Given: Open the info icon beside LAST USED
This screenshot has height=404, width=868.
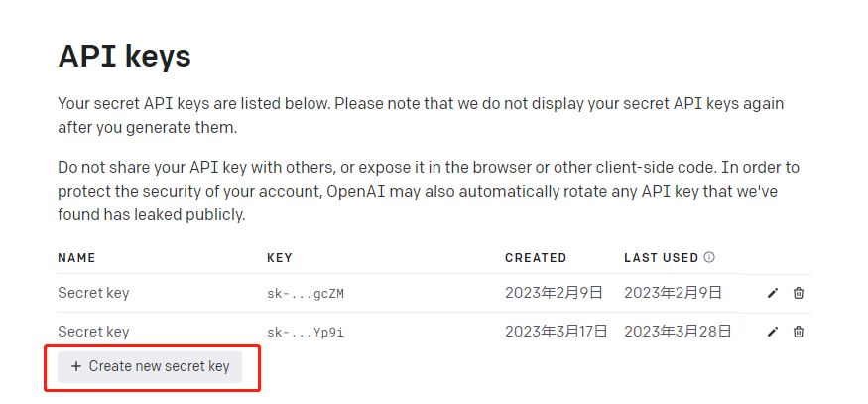Looking at the screenshot, I should (x=709, y=257).
